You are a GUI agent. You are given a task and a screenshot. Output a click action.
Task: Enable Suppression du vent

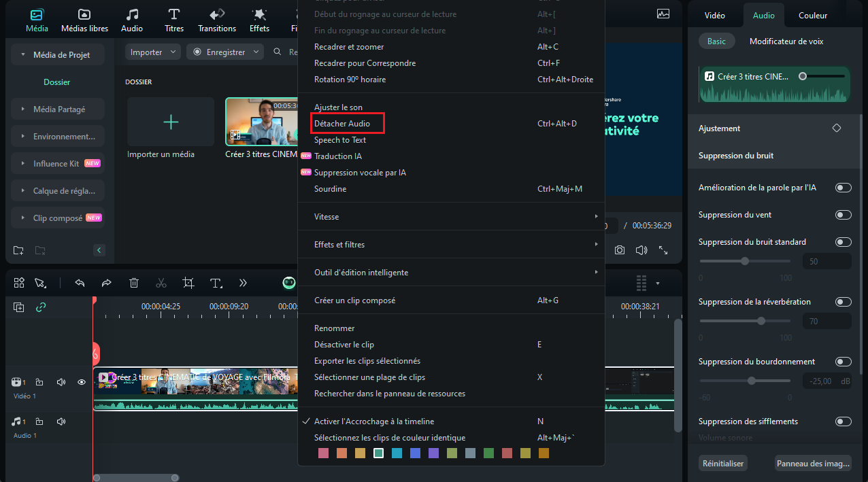tap(844, 215)
